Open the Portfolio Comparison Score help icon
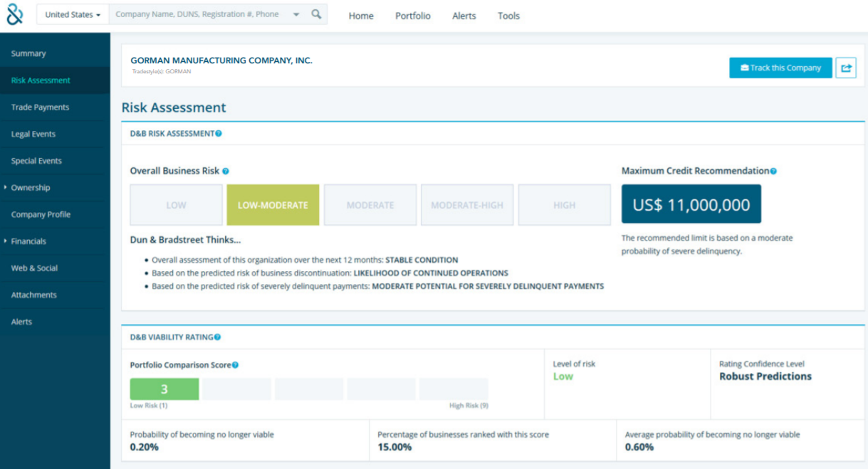The width and height of the screenshot is (868, 469). (235, 365)
